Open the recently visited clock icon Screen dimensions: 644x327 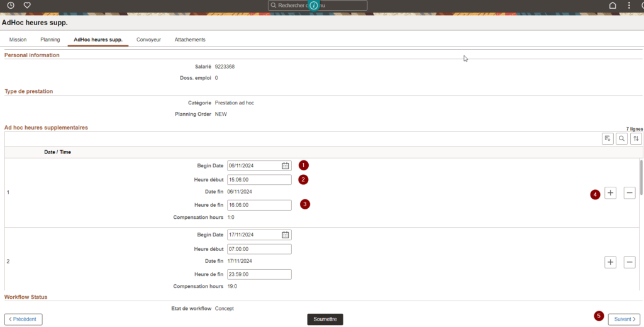[x=11, y=5]
